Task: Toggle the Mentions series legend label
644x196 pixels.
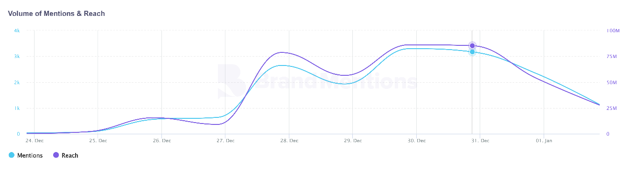Action: click(x=30, y=156)
